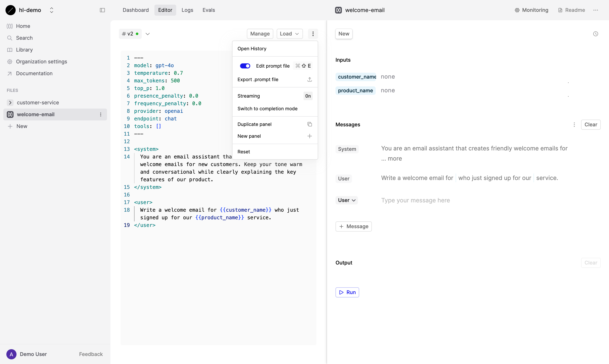This screenshot has height=364, width=609.
Task: Toggle the Edit prompt file switch
Action: click(x=245, y=66)
